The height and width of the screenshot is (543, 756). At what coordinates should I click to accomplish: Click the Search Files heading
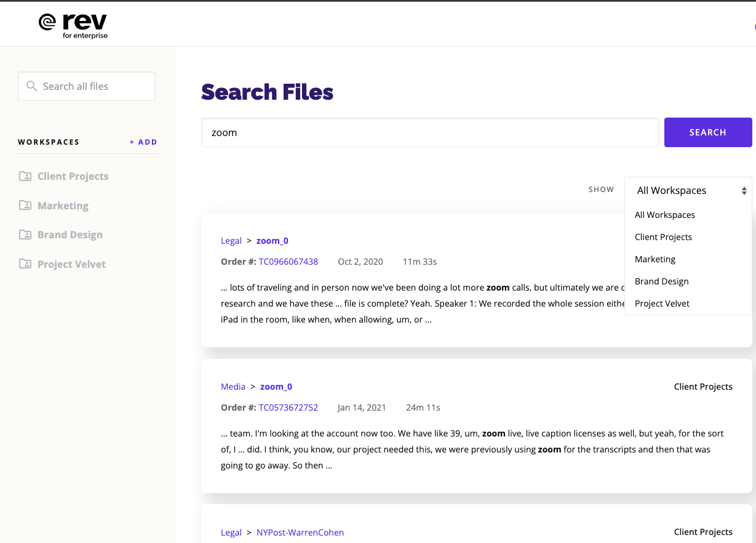tap(268, 92)
